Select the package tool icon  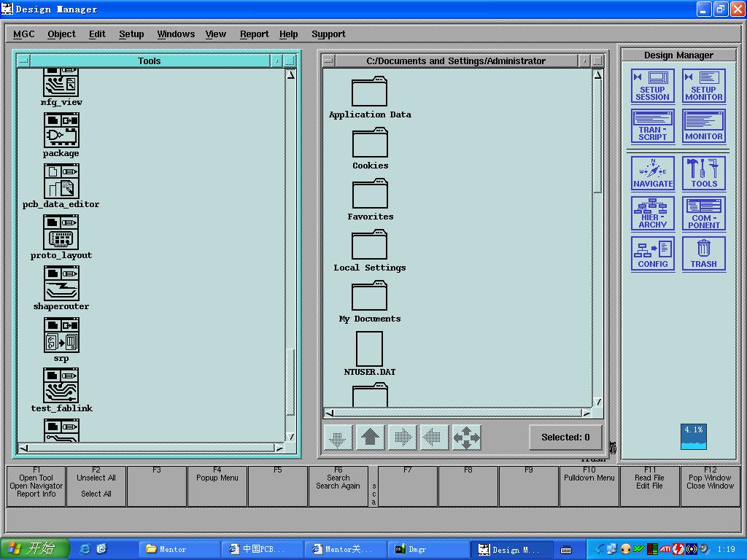click(x=61, y=130)
